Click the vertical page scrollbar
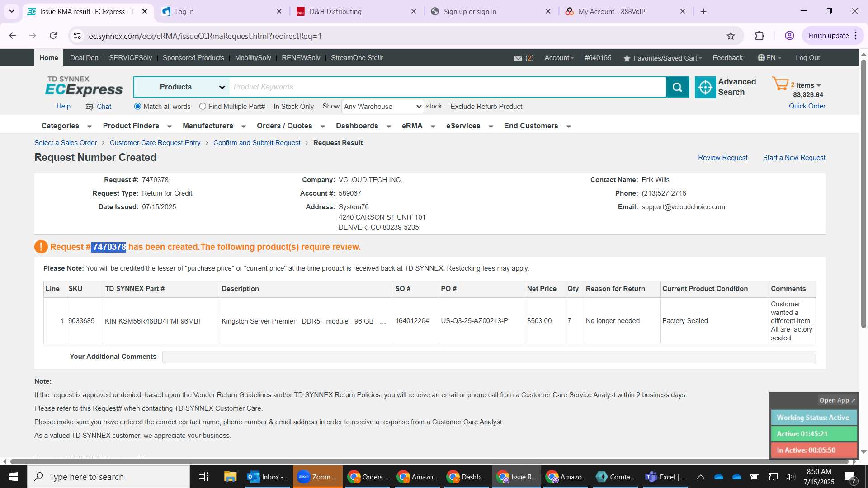868x488 pixels. pos(863,194)
